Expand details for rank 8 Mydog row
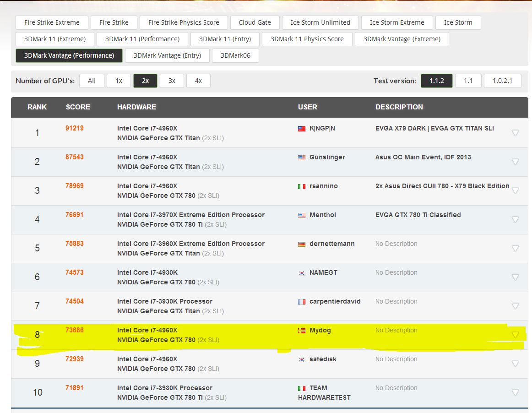 (x=515, y=335)
